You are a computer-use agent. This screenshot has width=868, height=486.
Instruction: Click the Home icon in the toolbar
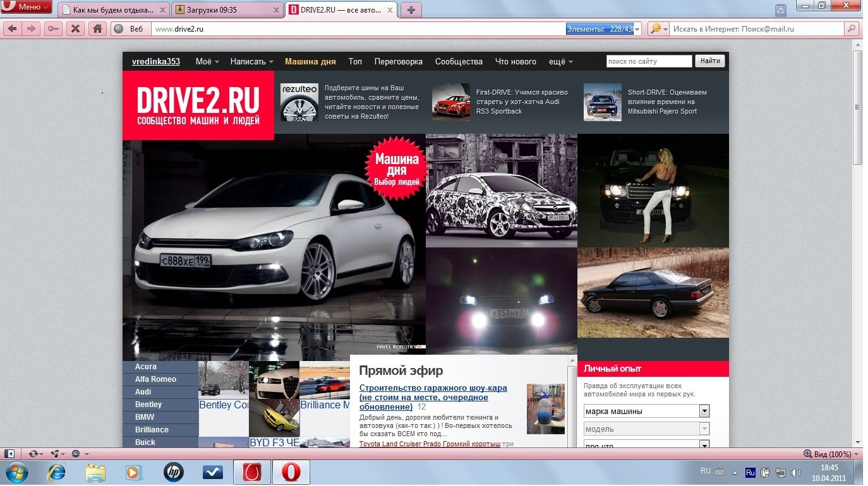tap(97, 28)
